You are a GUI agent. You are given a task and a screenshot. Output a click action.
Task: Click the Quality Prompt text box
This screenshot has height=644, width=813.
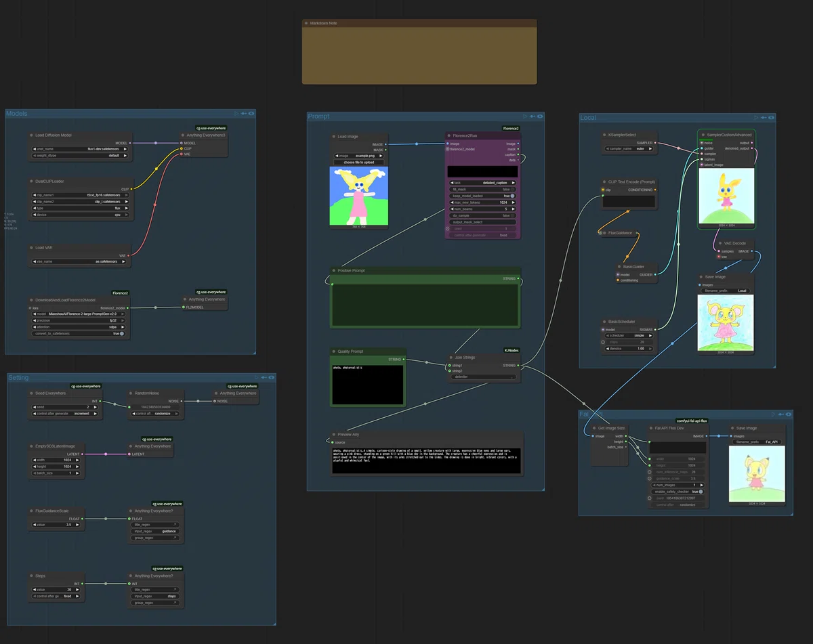[368, 385]
